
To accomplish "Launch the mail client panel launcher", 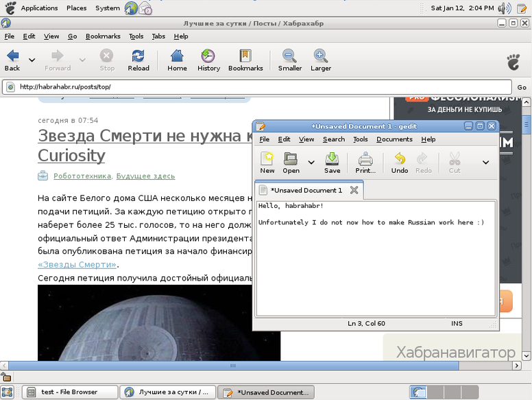I will pyautogui.click(x=145, y=8).
